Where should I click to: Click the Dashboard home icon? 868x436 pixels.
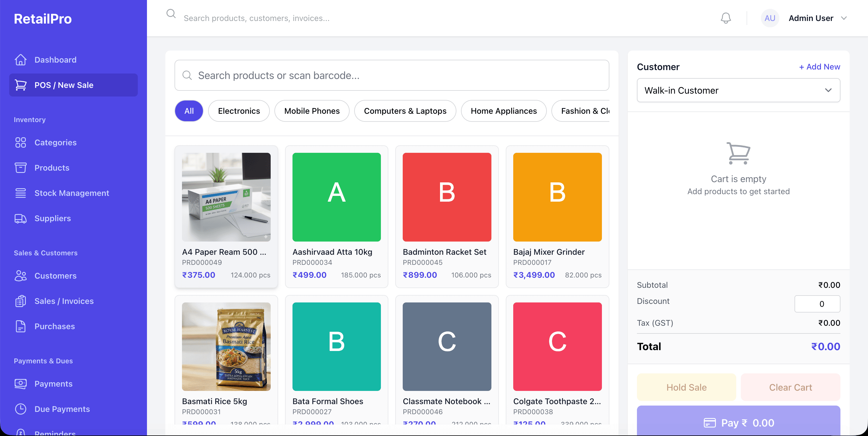pyautogui.click(x=21, y=60)
